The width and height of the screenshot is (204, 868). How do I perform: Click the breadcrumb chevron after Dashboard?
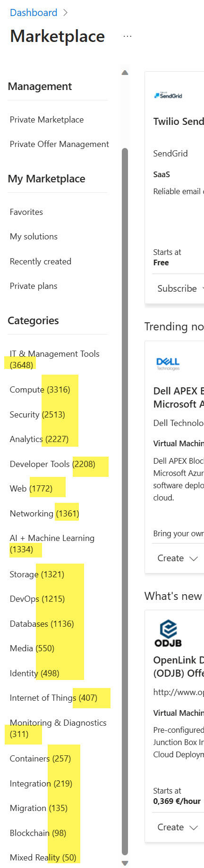(x=65, y=13)
